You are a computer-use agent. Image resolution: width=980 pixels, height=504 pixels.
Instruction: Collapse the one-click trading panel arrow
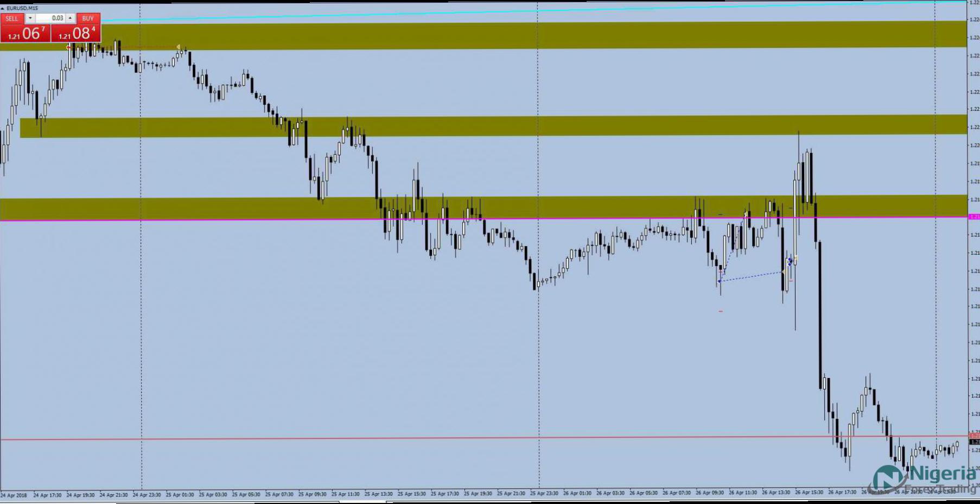pos(2,8)
